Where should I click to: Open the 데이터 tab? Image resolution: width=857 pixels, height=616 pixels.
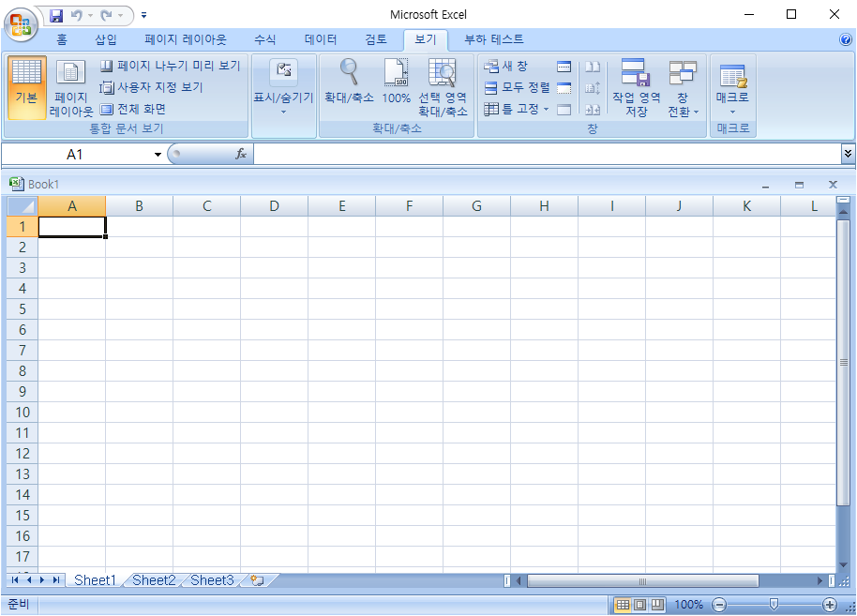[321, 39]
